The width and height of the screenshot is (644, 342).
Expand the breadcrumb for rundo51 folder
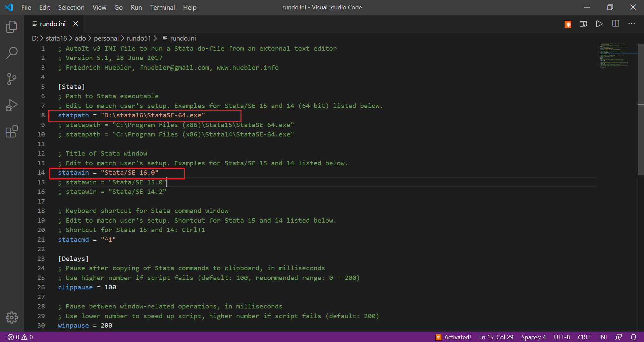pyautogui.click(x=139, y=38)
